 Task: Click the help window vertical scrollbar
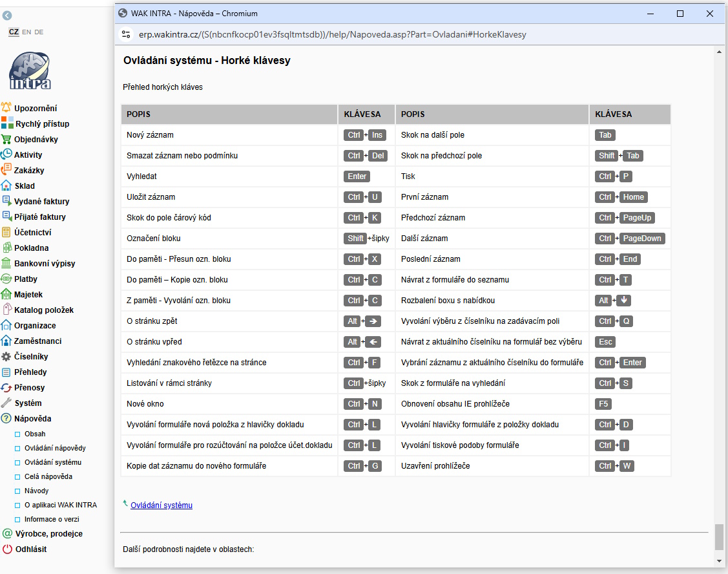[719, 537]
